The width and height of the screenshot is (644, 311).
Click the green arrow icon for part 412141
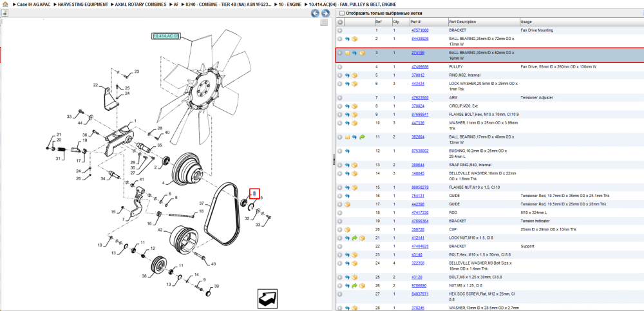354,238
